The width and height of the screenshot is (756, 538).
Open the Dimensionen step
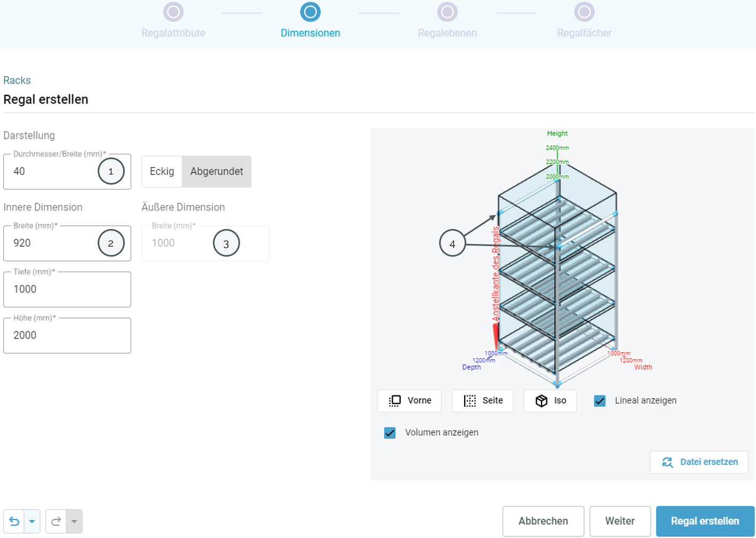311,12
